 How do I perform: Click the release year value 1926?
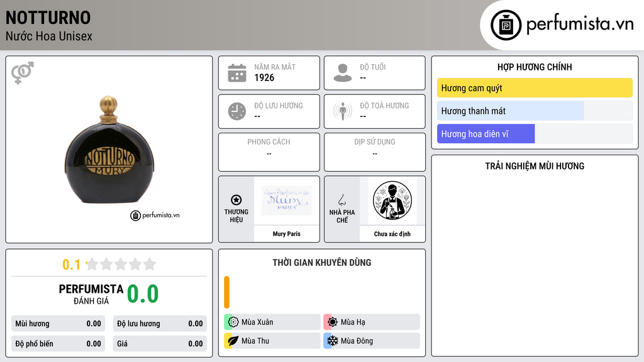pyautogui.click(x=264, y=77)
